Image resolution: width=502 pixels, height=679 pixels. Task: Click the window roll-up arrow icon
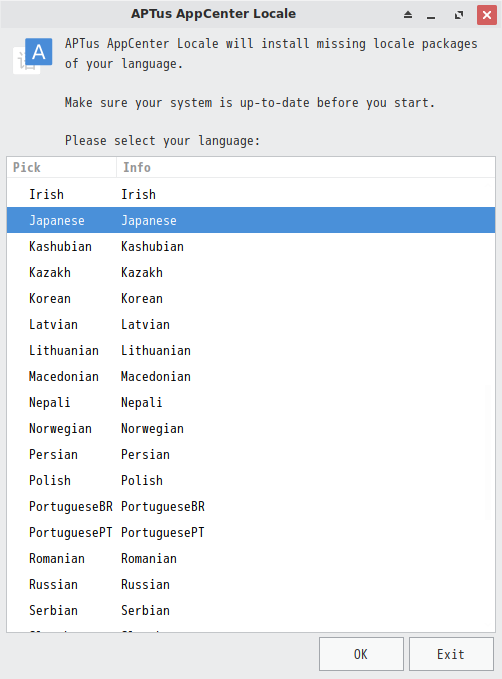click(408, 15)
